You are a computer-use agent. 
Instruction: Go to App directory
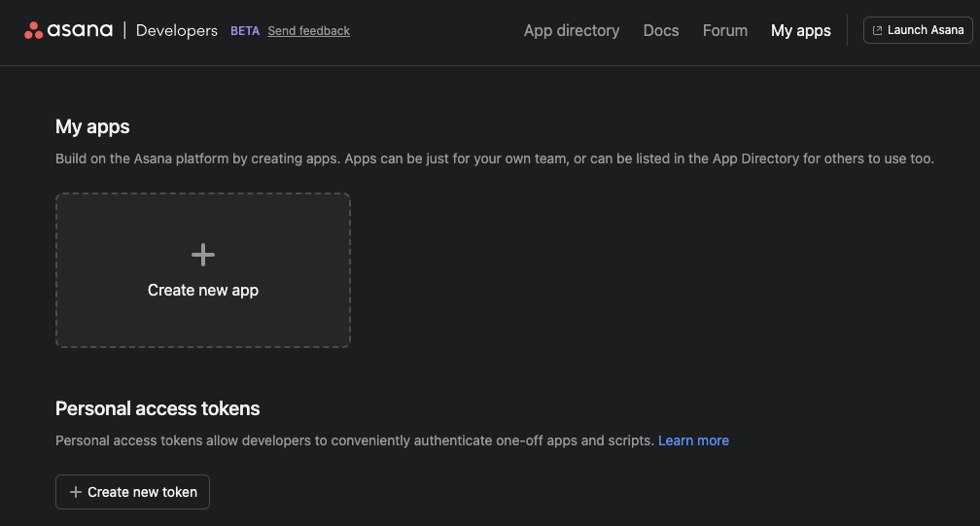point(572,31)
